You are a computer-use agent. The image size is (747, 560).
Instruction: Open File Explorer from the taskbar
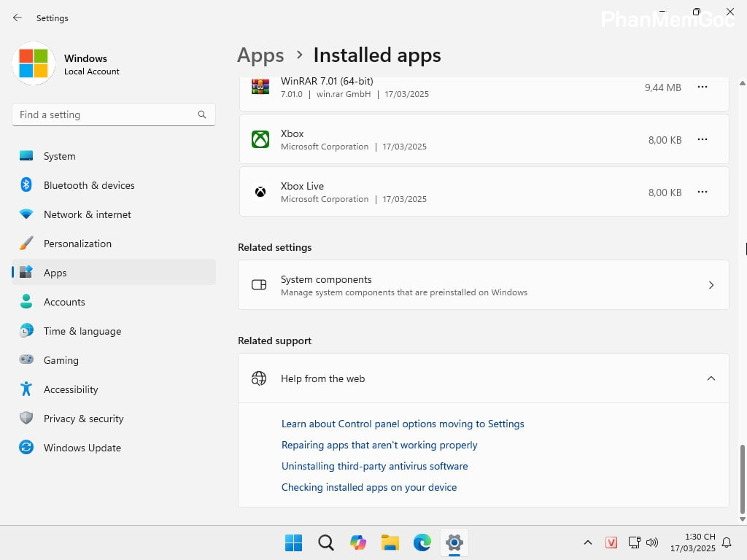coord(390,542)
